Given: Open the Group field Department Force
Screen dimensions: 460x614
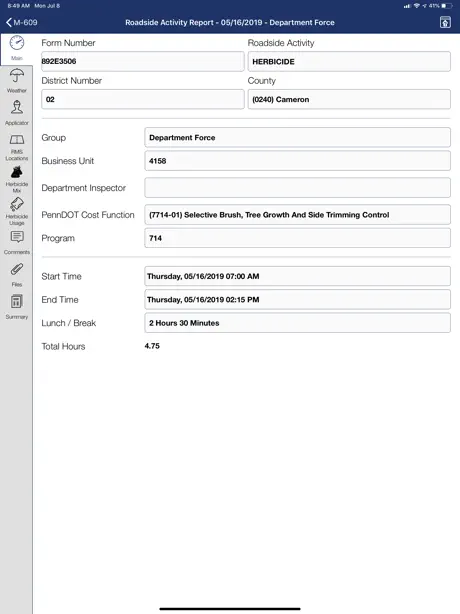Looking at the screenshot, I should [x=297, y=137].
